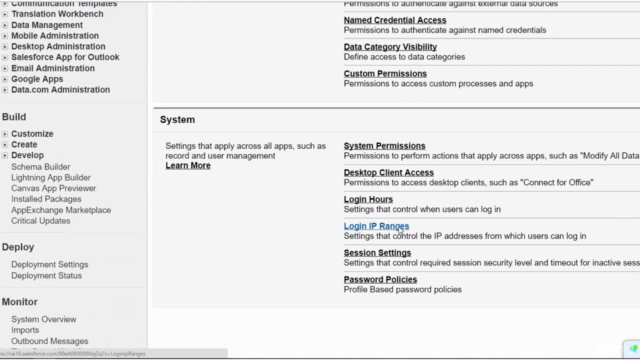Open Outbound Messages under Monitor

click(50, 341)
